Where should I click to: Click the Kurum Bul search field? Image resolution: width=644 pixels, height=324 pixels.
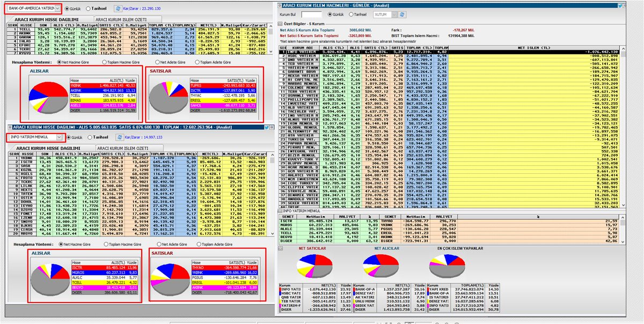tap(312, 14)
